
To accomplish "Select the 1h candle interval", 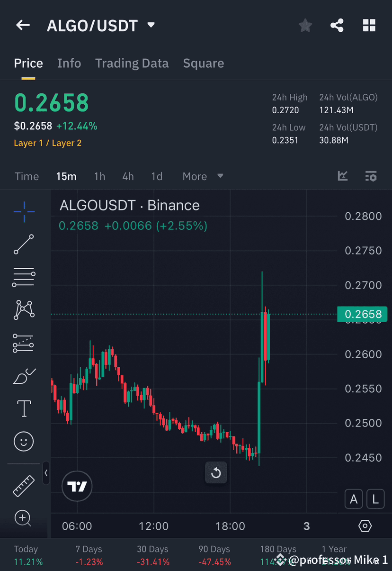I will (x=99, y=176).
